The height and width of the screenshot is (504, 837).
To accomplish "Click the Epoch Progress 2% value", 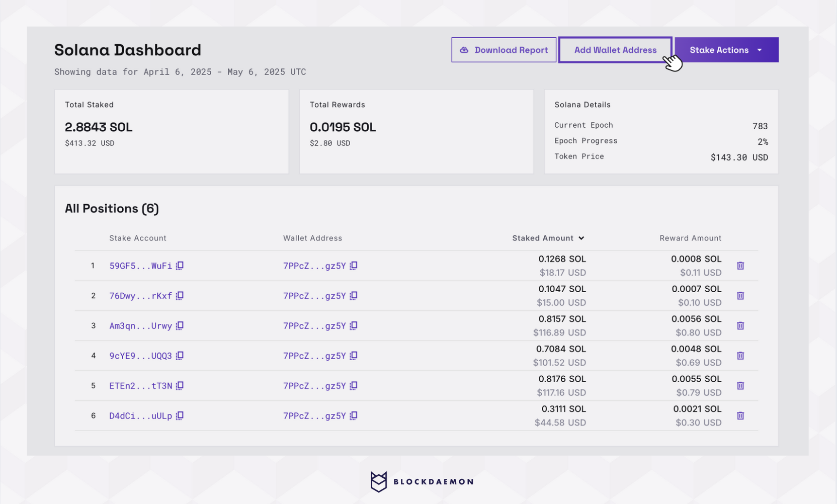I will pos(763,141).
